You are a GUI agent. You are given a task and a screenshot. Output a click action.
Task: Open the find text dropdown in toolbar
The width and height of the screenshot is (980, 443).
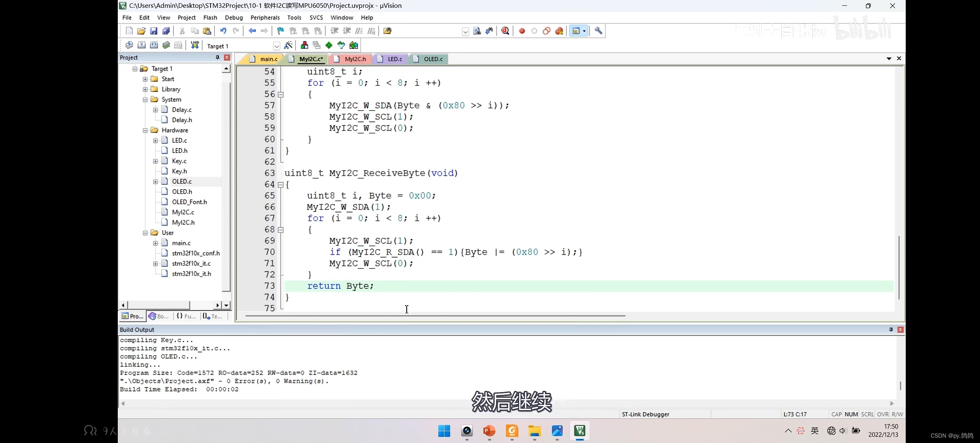[x=465, y=32]
